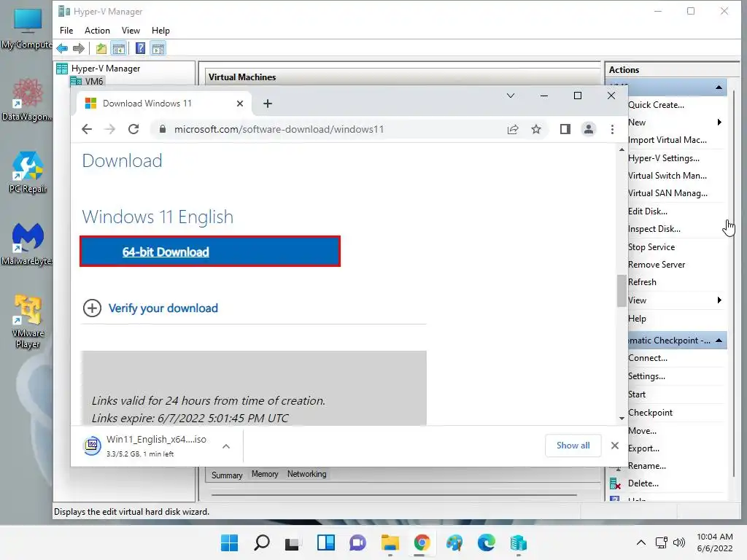Click the padlock site info icon
747x560 pixels.
163,129
